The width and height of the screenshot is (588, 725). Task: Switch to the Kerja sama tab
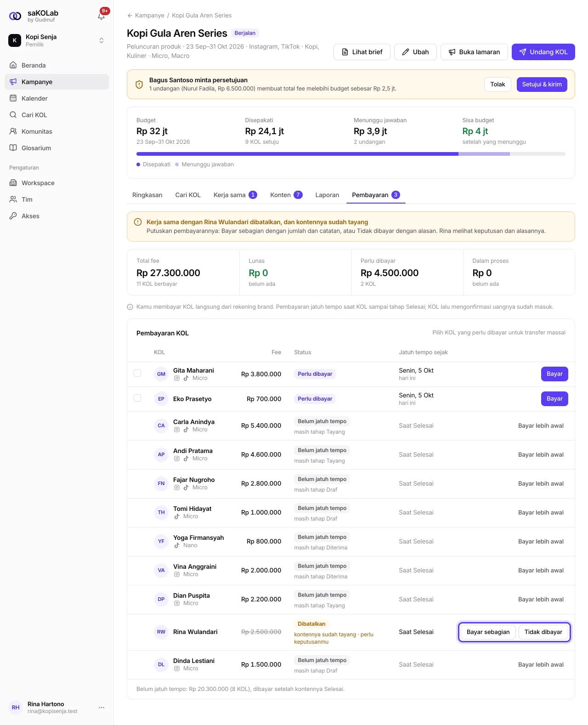point(235,195)
